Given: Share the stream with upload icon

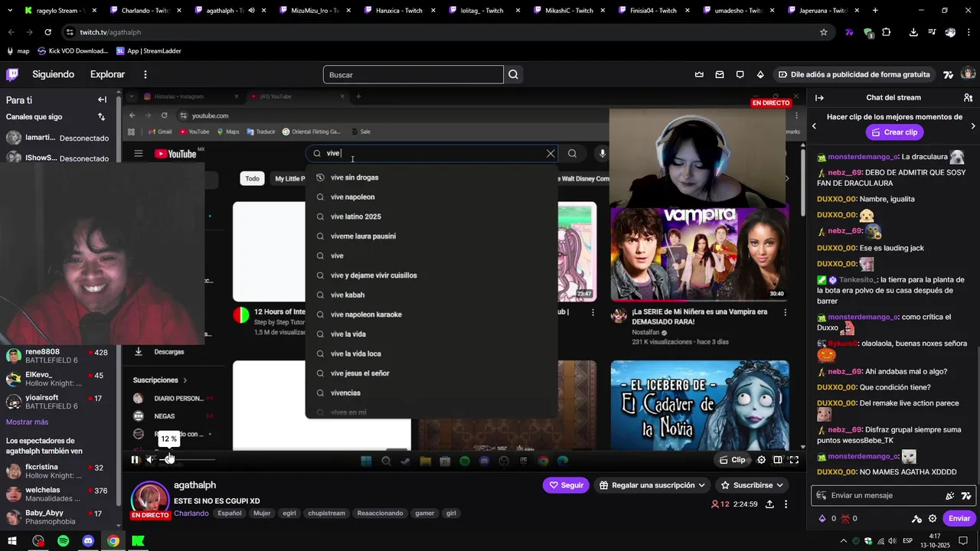Looking at the screenshot, I should pos(769,504).
